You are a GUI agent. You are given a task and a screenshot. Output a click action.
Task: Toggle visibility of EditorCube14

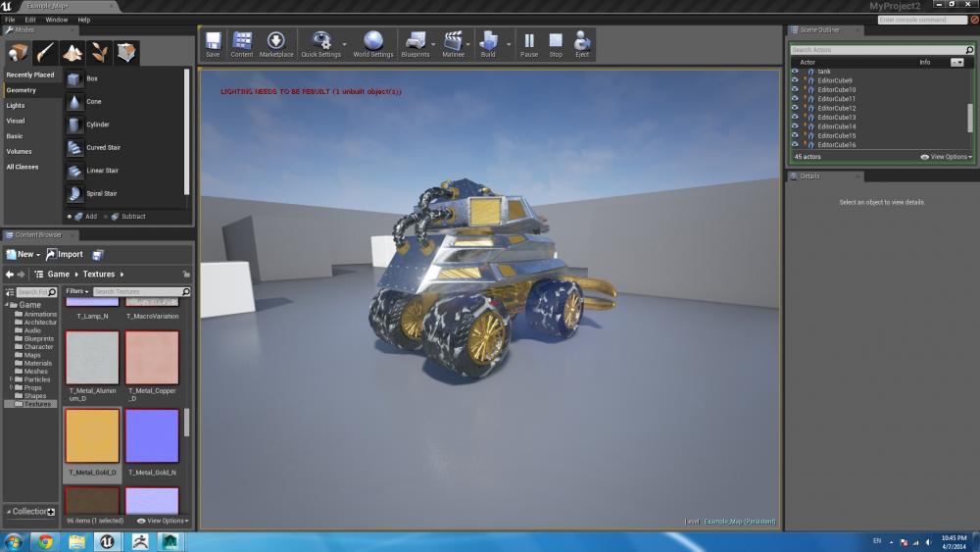[795, 126]
